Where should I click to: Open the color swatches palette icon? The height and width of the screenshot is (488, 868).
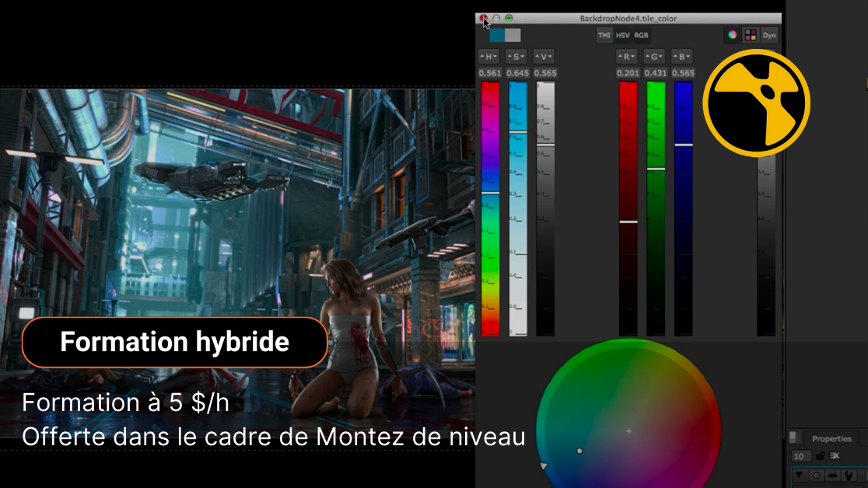(751, 35)
